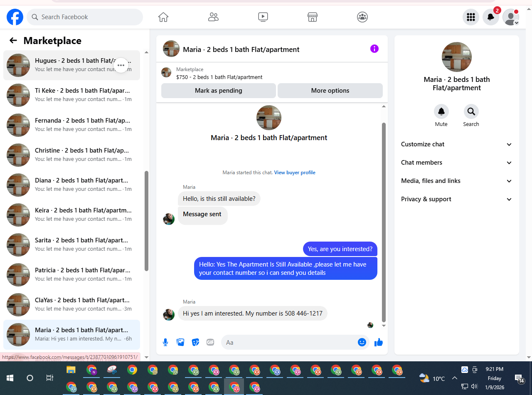Open the Marketplace storefront icon in top bar
Image resolution: width=532 pixels, height=395 pixels.
point(313,17)
